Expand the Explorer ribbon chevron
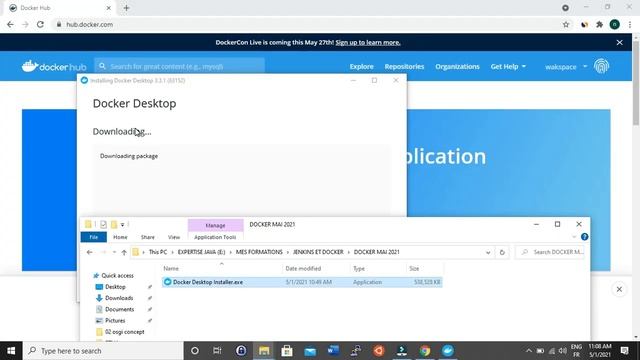The width and height of the screenshot is (640, 360). pos(574,237)
